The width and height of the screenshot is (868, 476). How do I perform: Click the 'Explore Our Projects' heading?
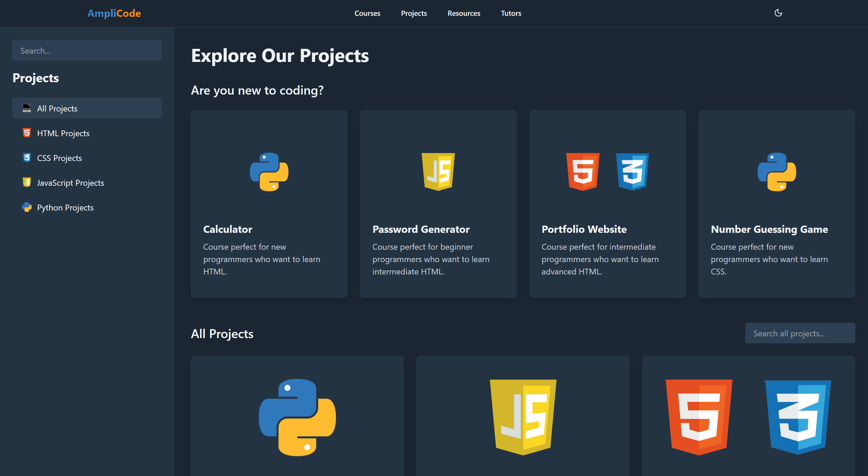coord(280,55)
